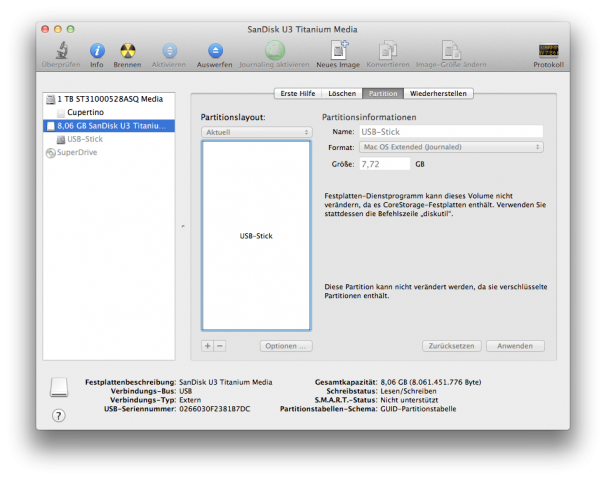Click the Brennen burn icon

click(128, 51)
